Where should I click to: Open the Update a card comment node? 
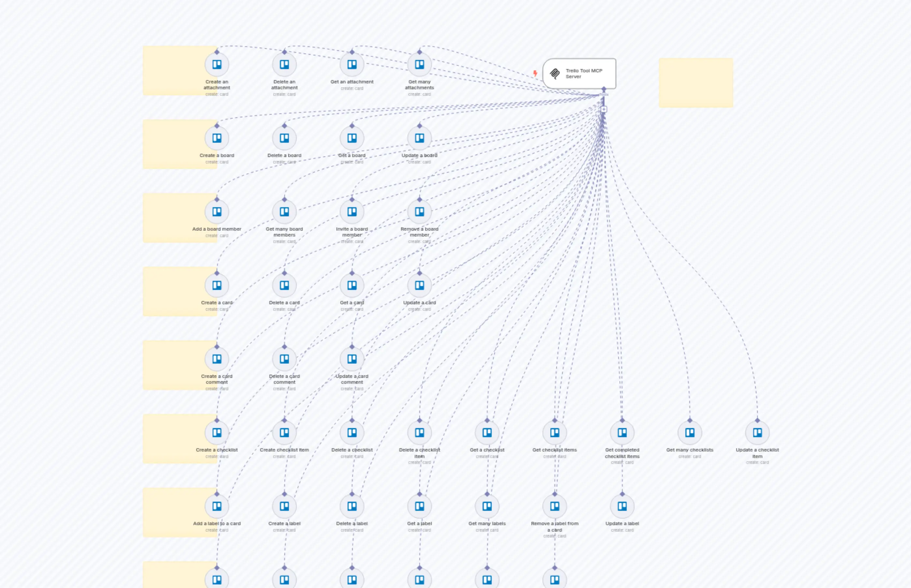(x=351, y=359)
